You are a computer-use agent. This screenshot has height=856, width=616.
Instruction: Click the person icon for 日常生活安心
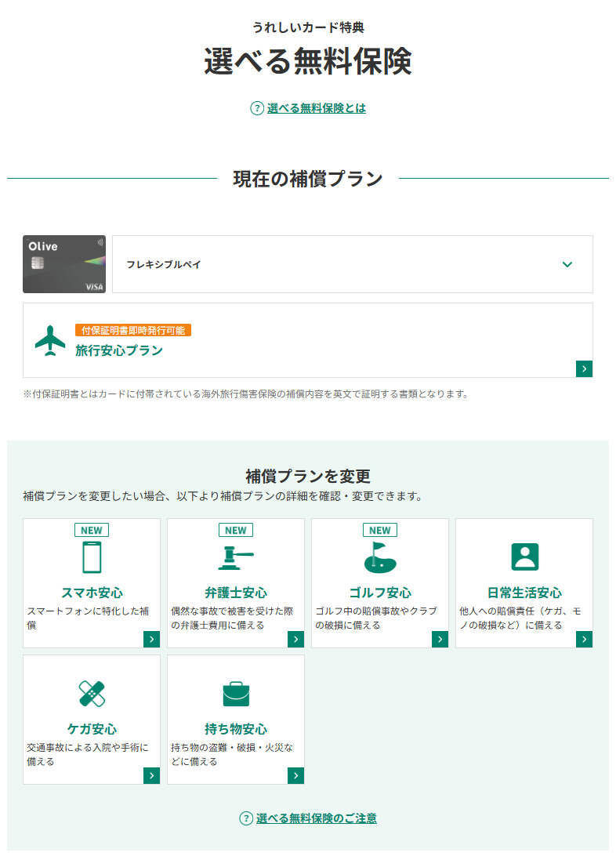524,557
